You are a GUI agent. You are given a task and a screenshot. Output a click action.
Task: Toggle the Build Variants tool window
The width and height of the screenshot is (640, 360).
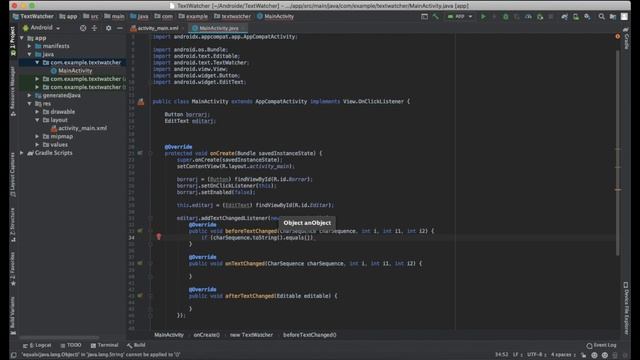click(x=13, y=315)
